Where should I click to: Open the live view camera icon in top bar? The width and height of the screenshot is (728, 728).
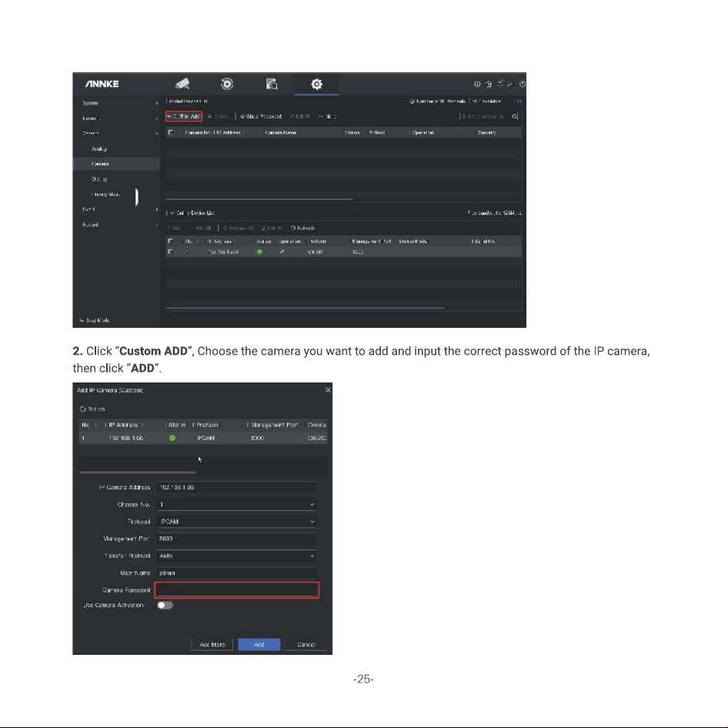pos(182,84)
